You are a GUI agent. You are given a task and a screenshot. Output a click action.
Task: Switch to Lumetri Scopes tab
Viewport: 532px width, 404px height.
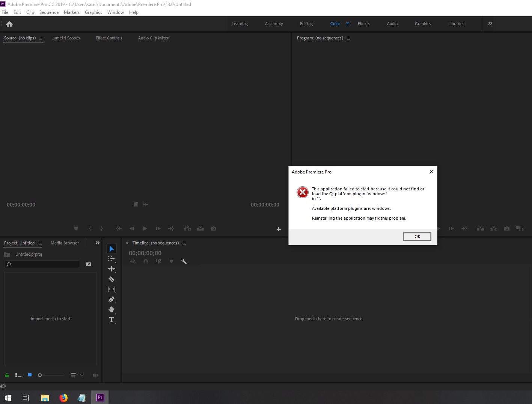[x=66, y=38]
